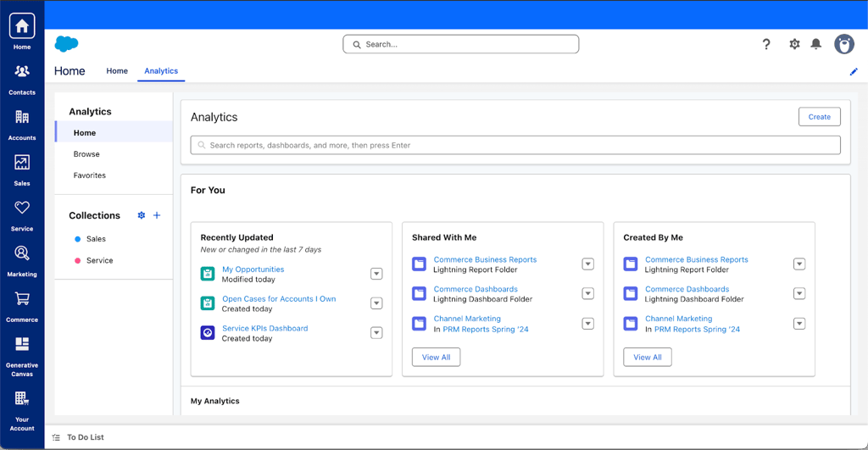
Task: Click the To Do List icon in footer
Action: coord(56,437)
